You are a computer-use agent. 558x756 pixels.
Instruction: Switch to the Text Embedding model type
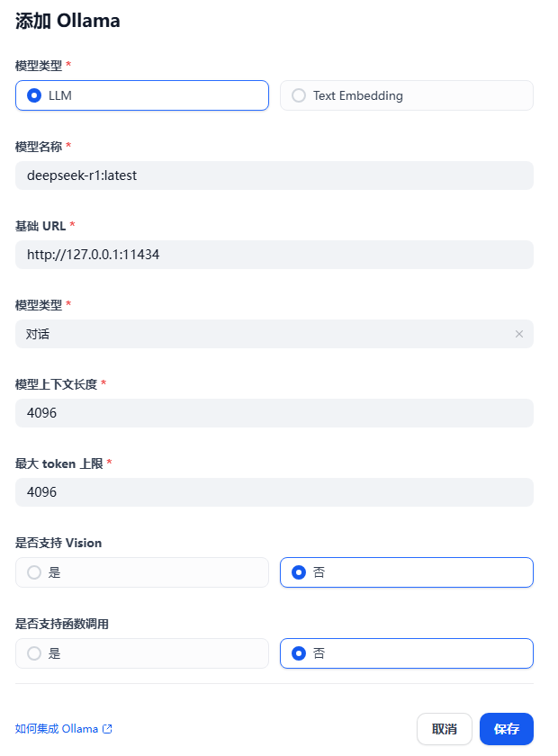tap(406, 94)
